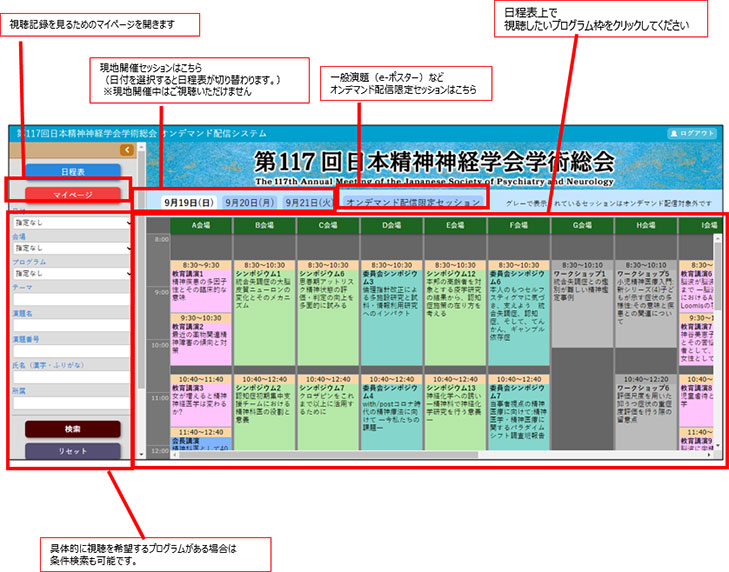Click the ログアウト user icon button
Image resolution: width=729 pixels, height=572 pixels.
pos(691,133)
